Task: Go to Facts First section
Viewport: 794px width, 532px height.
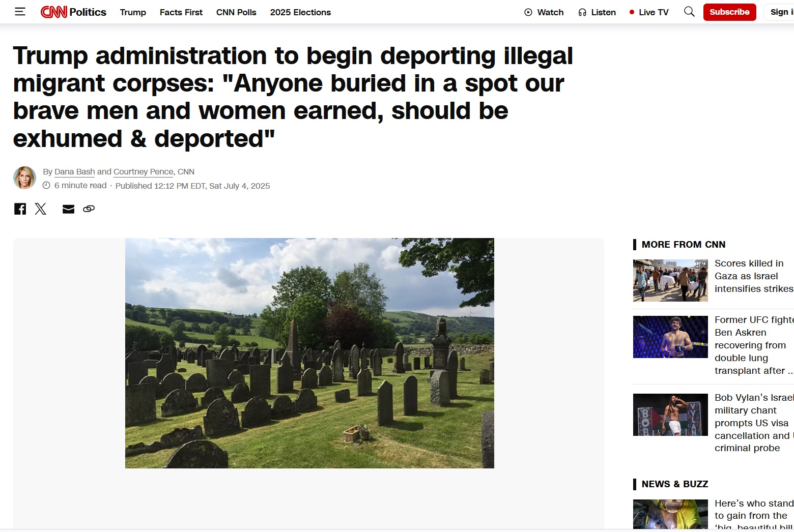Action: [x=181, y=12]
